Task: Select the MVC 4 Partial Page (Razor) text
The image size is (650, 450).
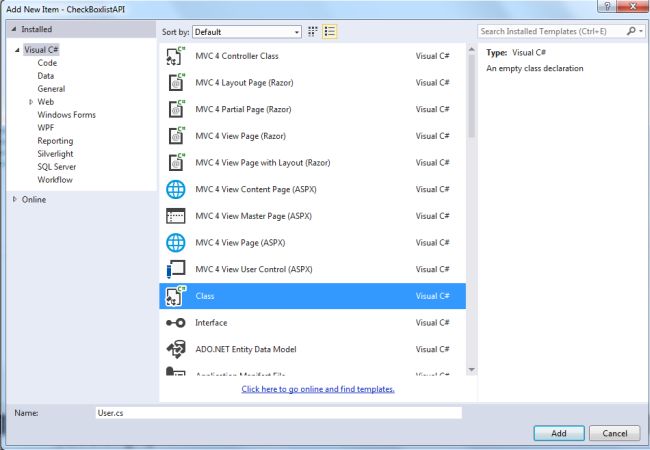Action: (243, 109)
